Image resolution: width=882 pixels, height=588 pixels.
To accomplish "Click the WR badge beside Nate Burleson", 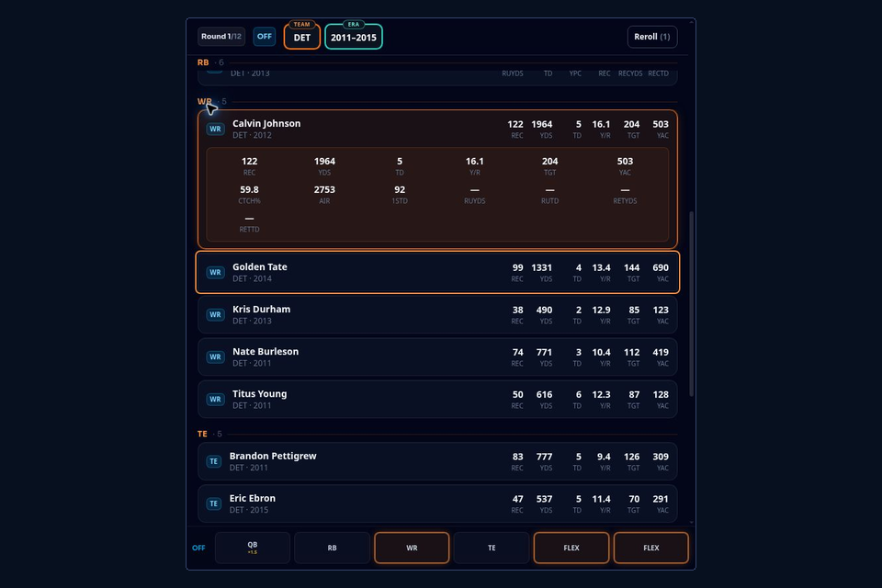I will click(x=215, y=356).
